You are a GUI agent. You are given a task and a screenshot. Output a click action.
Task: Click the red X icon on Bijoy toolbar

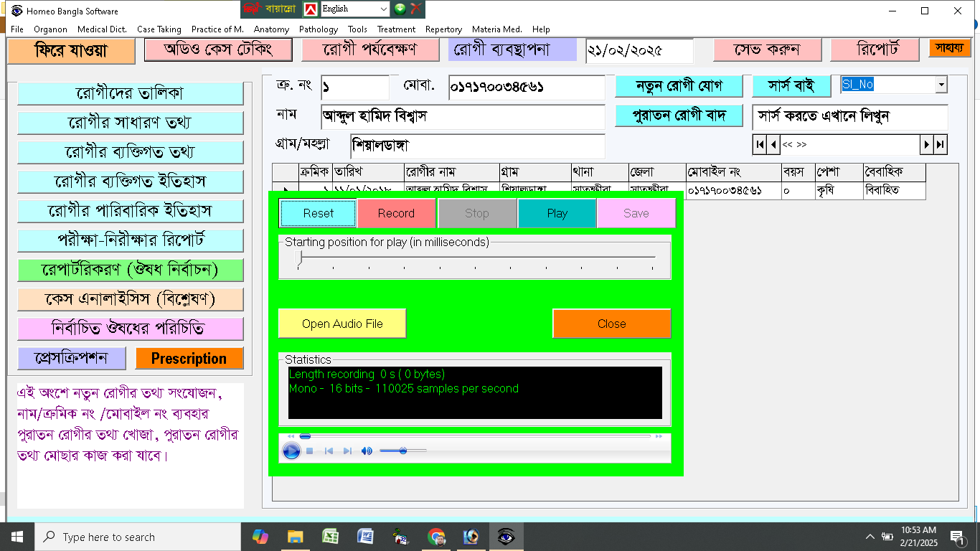415,9
